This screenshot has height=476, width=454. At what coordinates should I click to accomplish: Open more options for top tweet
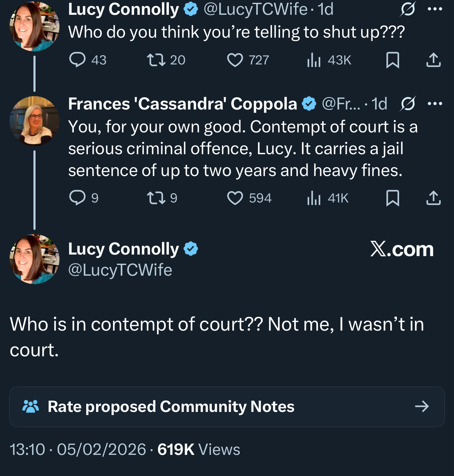click(x=435, y=9)
